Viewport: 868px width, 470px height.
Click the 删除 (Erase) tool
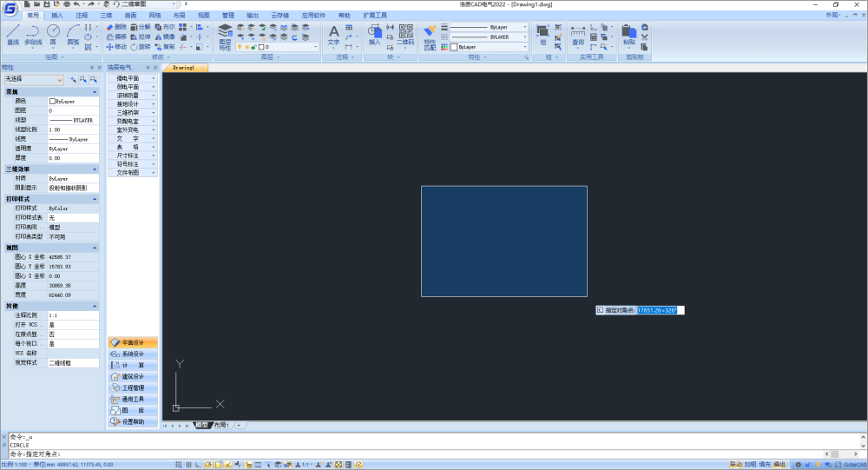coord(116,27)
